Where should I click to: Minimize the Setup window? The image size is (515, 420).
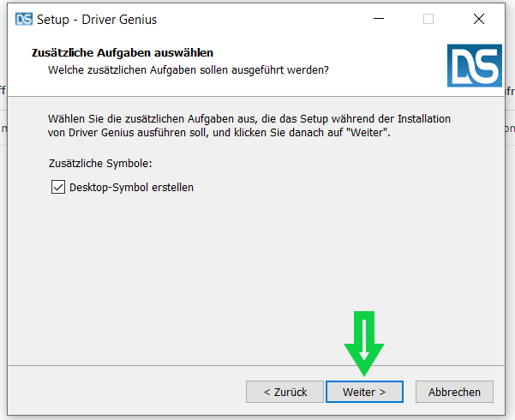click(x=379, y=19)
